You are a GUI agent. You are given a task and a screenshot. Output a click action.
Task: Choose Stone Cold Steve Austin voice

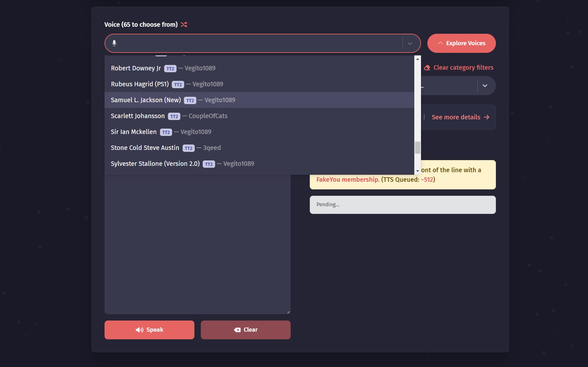[259, 148]
